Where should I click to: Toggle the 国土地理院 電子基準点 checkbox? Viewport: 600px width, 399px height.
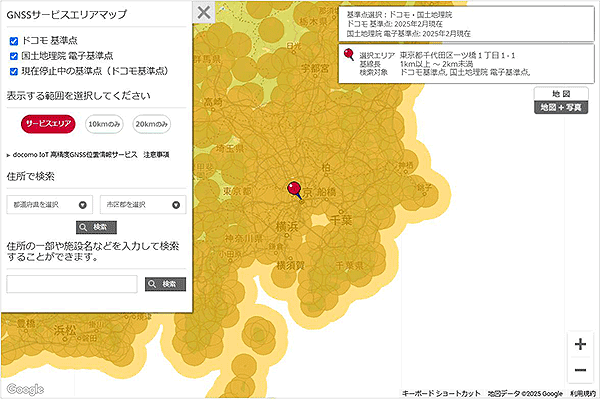pos(14,56)
